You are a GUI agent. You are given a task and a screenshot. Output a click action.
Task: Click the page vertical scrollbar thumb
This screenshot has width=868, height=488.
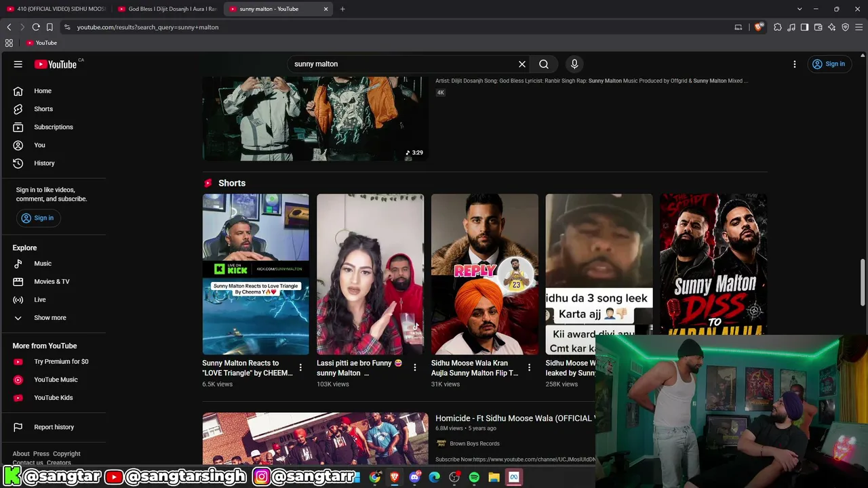pyautogui.click(x=863, y=283)
